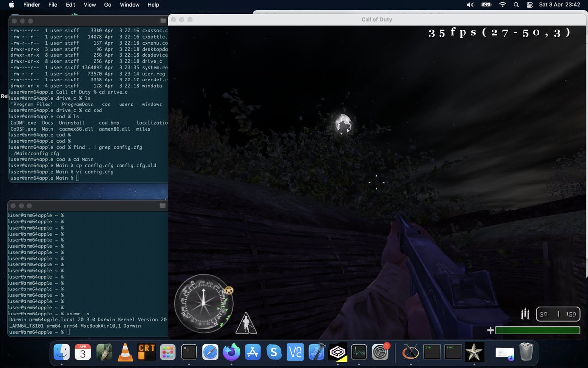Open the Finder menu in menu bar
The image size is (588, 368).
[x=32, y=5]
